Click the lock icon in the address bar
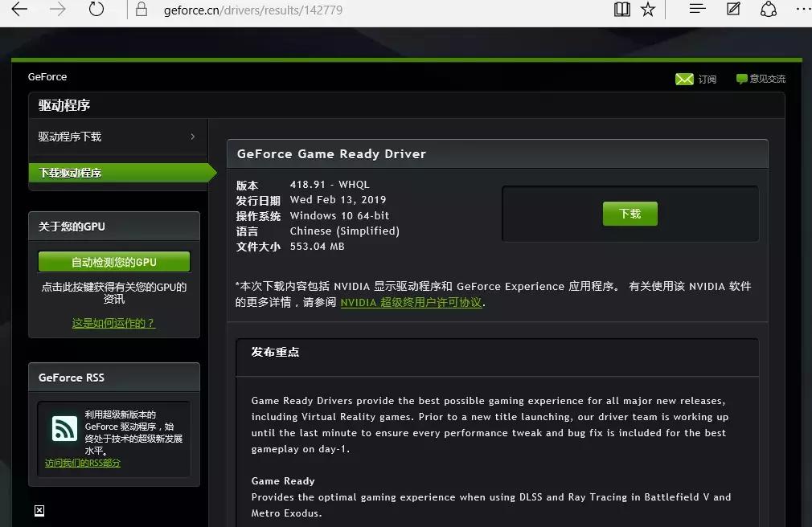Image resolution: width=812 pixels, height=527 pixels. [141, 10]
